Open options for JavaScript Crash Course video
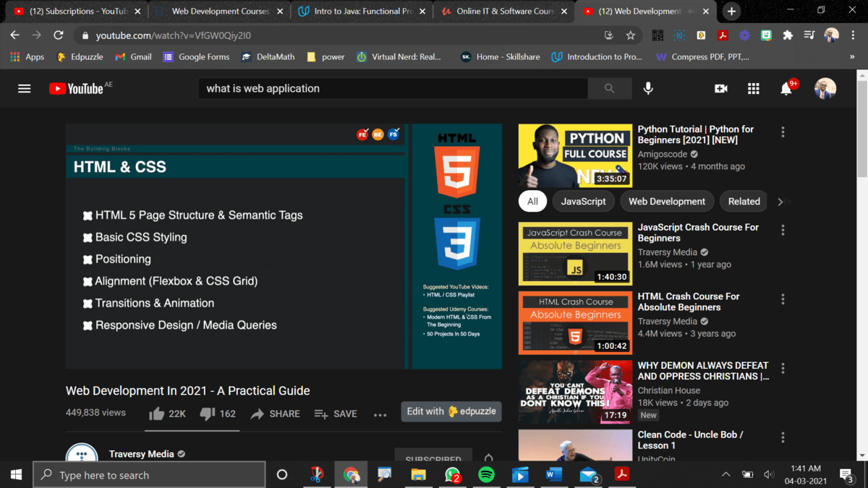The width and height of the screenshot is (868, 488). pyautogui.click(x=783, y=230)
